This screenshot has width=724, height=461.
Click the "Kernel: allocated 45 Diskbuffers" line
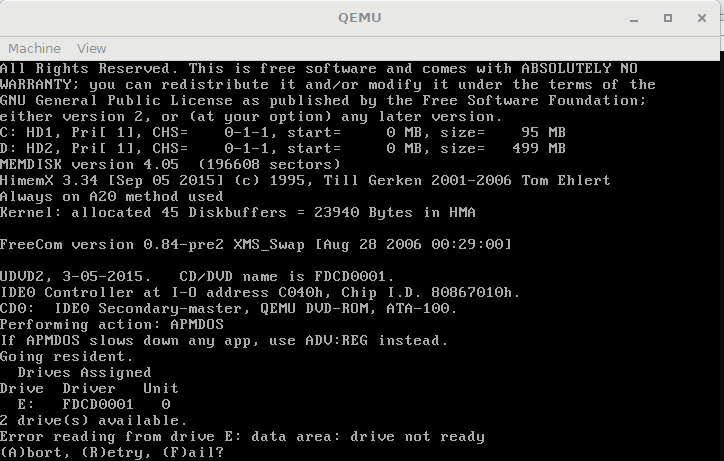pyautogui.click(x=238, y=212)
